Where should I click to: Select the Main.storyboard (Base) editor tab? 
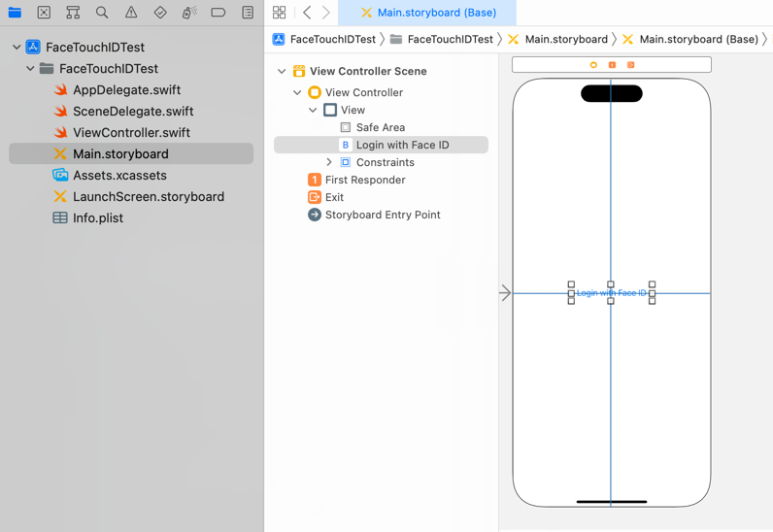427,13
